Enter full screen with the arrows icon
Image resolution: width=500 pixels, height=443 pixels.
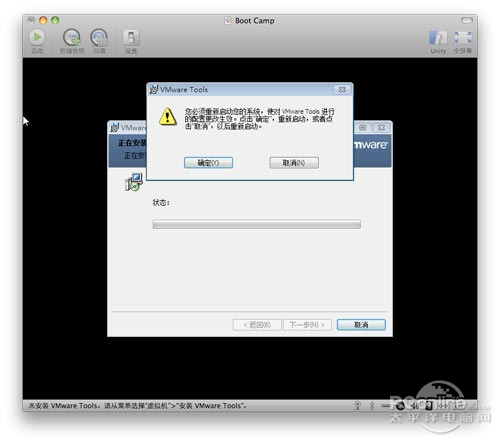tap(463, 38)
